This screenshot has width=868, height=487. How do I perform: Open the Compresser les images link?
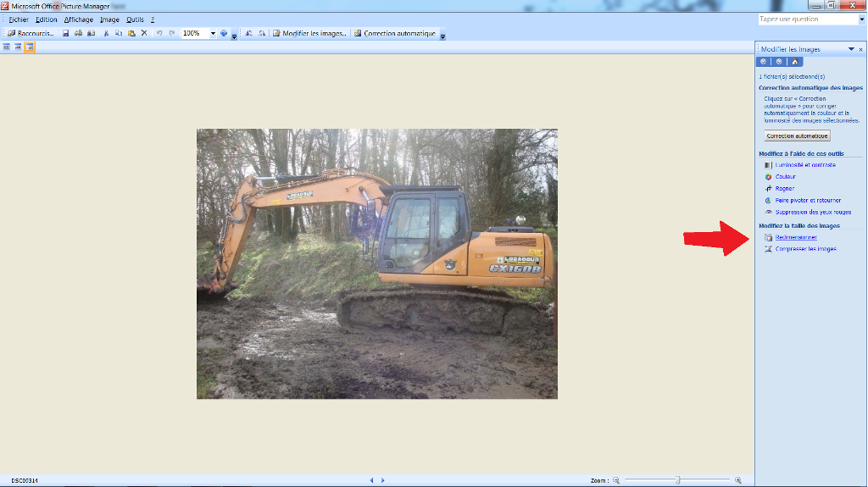[806, 249]
